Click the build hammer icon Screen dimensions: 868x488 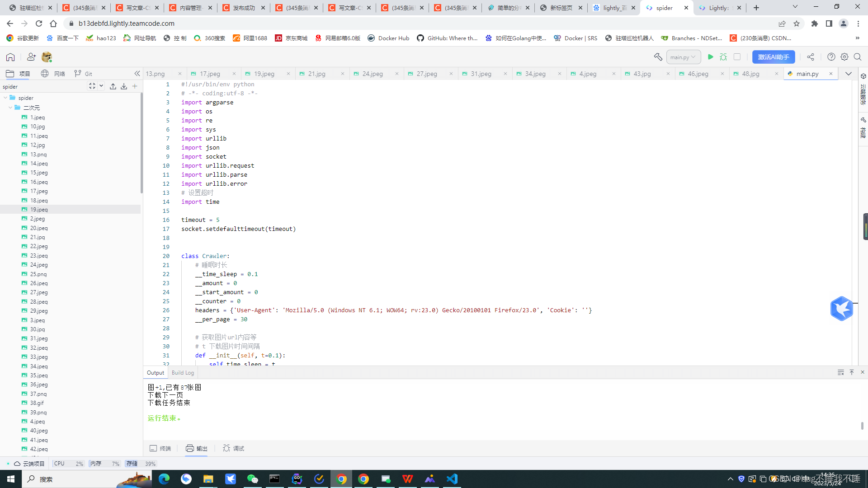pos(658,57)
